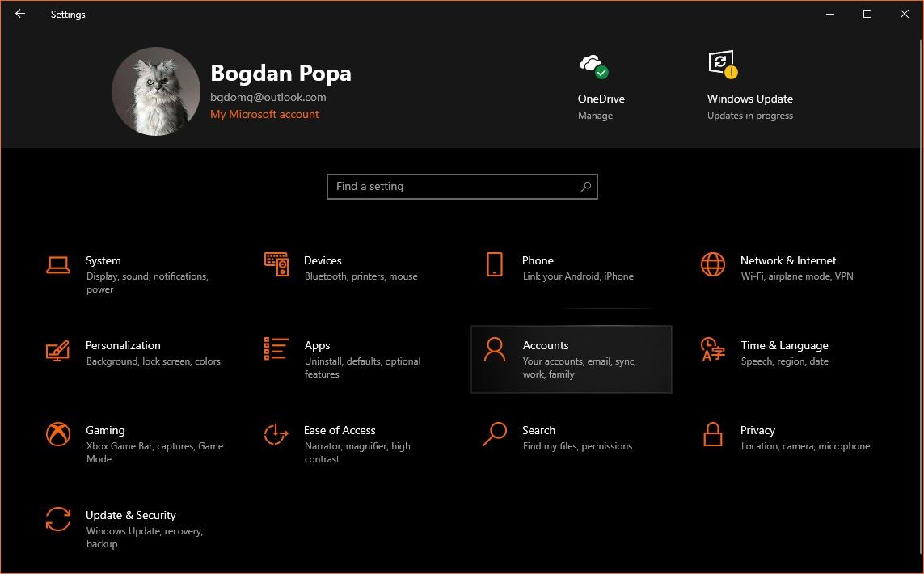The width and height of the screenshot is (924, 574).
Task: Open System settings via the laptop icon
Action: pos(57,264)
